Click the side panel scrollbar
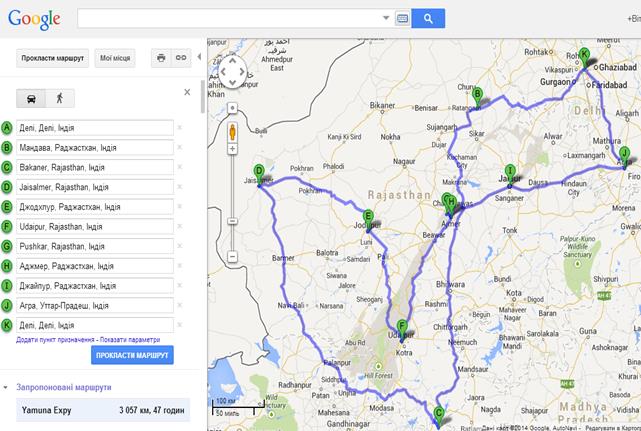This screenshot has width=641, height=431. click(x=202, y=97)
